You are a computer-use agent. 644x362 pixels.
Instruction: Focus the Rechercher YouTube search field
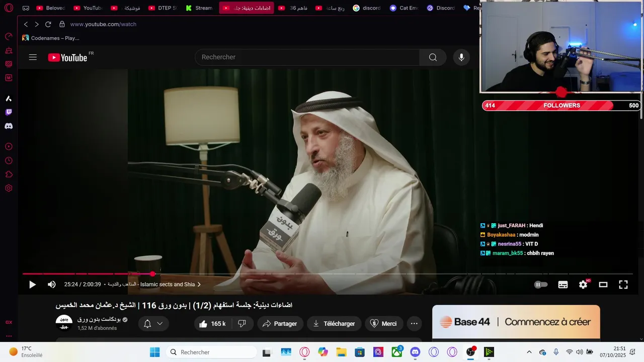307,57
